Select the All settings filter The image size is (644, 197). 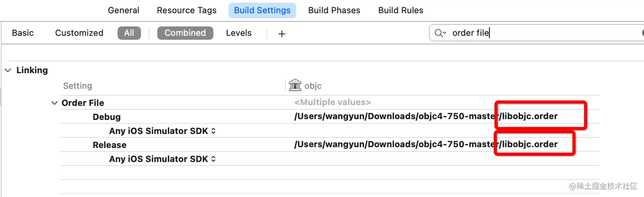coord(129,33)
